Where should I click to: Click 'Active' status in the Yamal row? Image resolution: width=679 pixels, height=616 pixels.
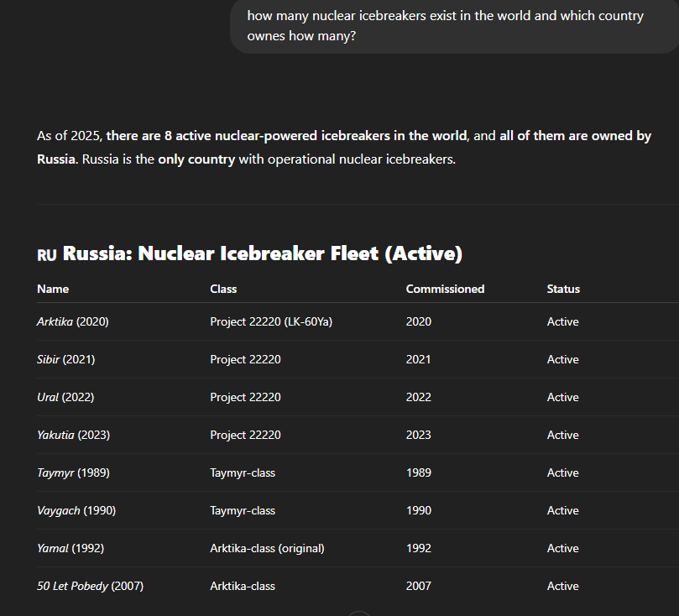[x=563, y=548]
